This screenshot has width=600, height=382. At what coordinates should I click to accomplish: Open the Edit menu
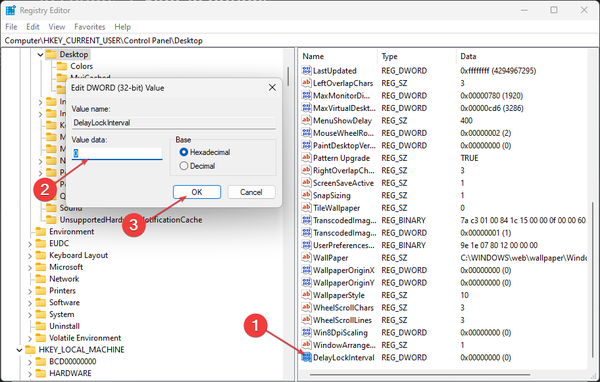click(x=33, y=27)
